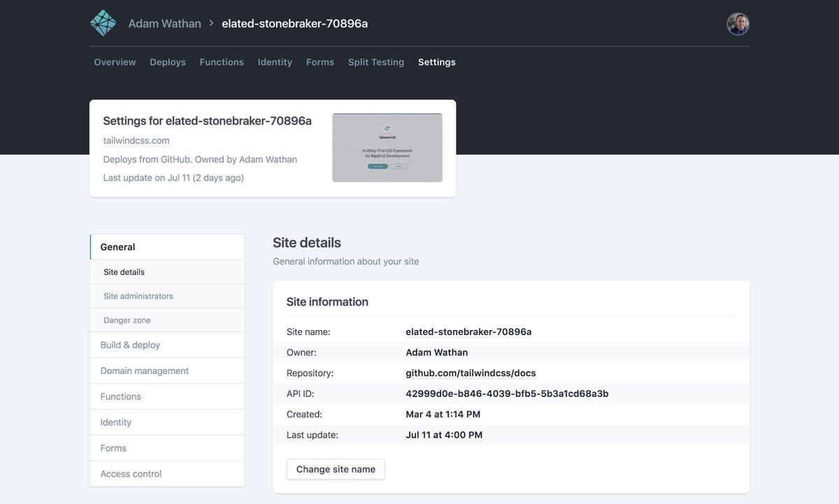Screen dimensions: 839x504
Task: Go to Danger zone section
Action: 168,320
